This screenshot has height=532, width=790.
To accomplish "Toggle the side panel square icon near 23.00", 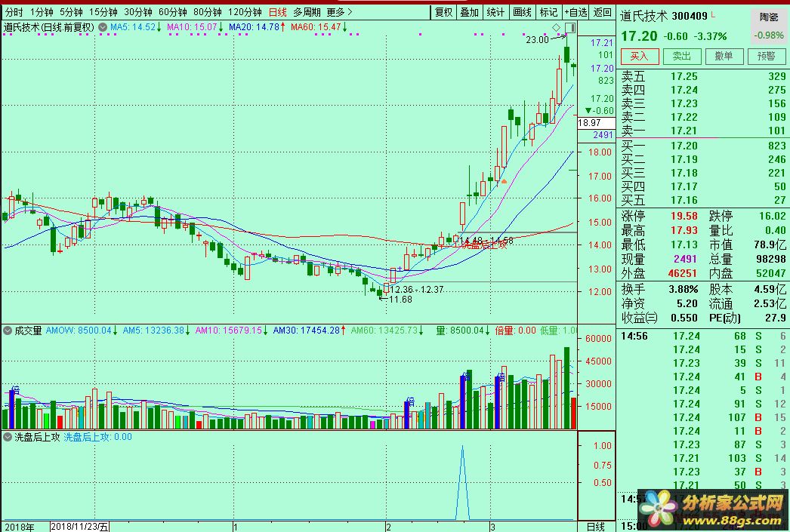I will click(569, 27).
